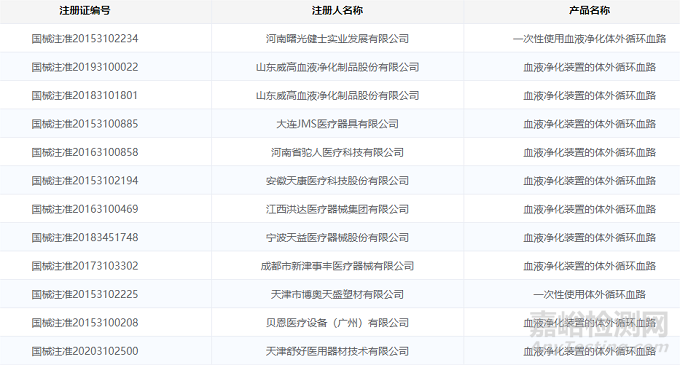Click 山东威高血液净化制品 in the 20183101801 row
The width and height of the screenshot is (680, 365).
tap(306, 95)
